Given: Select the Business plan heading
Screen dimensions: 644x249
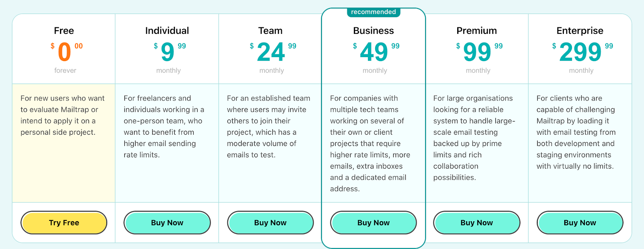Looking at the screenshot, I should tap(374, 31).
